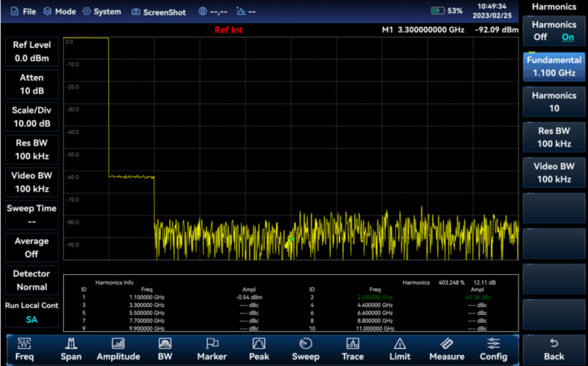The width and height of the screenshot is (588, 366).
Task: Open the Trace icon
Action: pyautogui.click(x=353, y=349)
